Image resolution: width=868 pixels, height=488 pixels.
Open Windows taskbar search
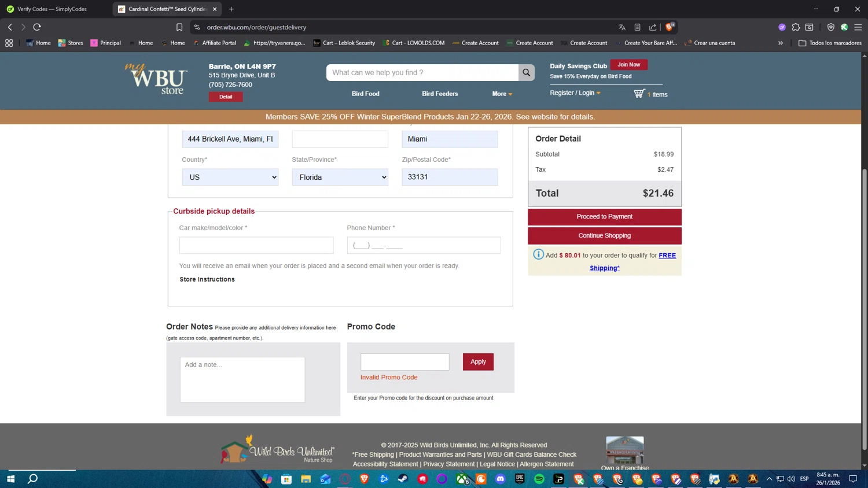tap(33, 479)
